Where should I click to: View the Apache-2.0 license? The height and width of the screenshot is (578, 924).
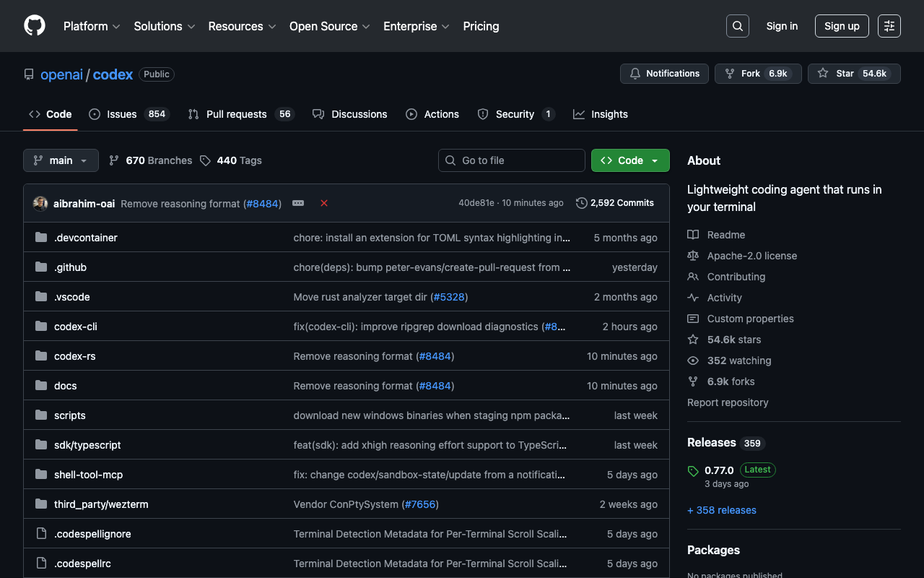(751, 256)
